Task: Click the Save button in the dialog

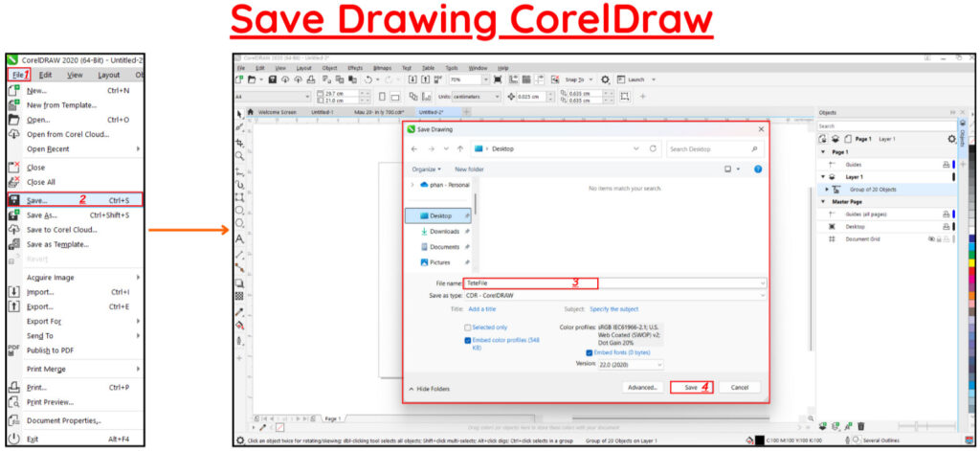Action: point(691,387)
